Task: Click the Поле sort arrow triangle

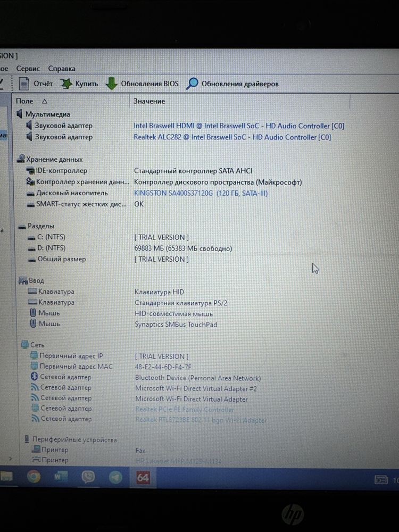Action: point(45,102)
